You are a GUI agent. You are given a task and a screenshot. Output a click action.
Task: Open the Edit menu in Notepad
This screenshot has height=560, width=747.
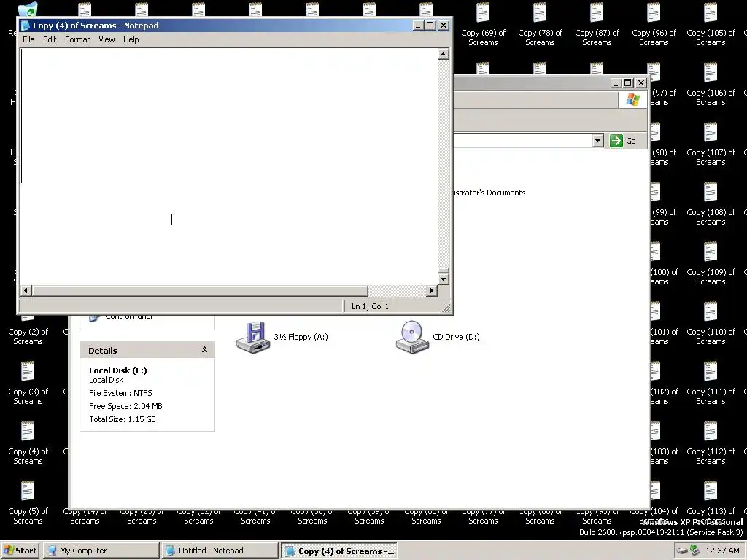pos(50,39)
